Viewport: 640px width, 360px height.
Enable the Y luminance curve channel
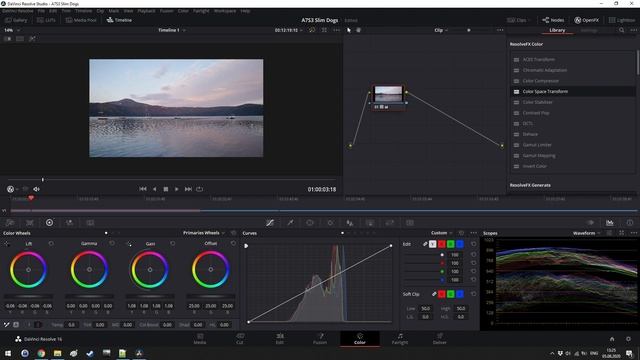(x=433, y=244)
